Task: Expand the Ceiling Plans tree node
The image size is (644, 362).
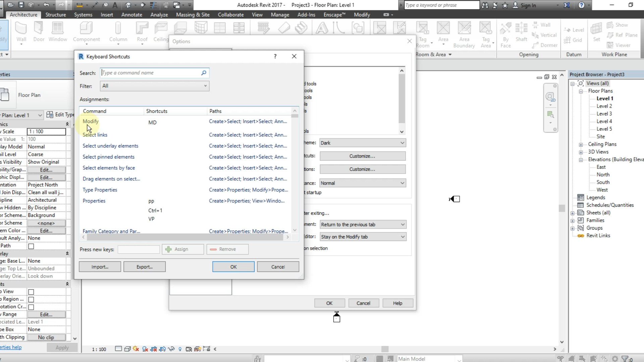Action: (581, 144)
